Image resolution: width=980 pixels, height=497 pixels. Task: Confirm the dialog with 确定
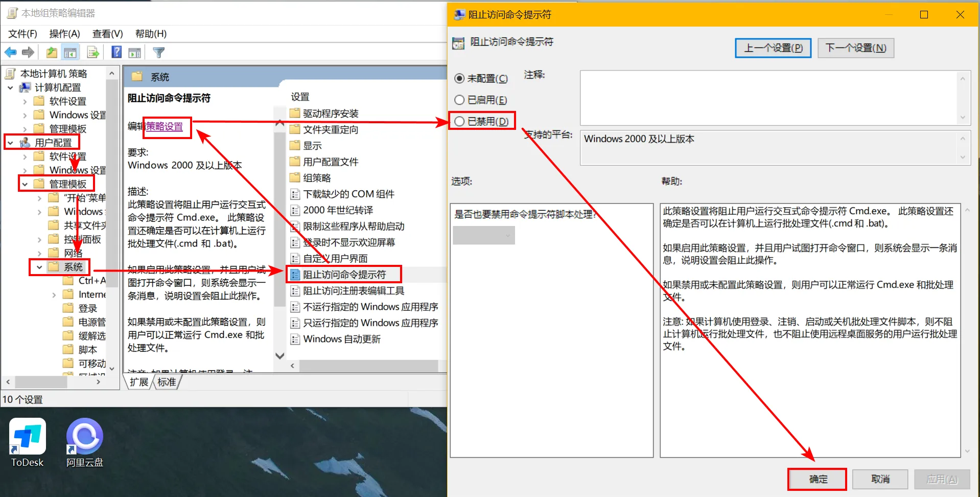tap(818, 479)
